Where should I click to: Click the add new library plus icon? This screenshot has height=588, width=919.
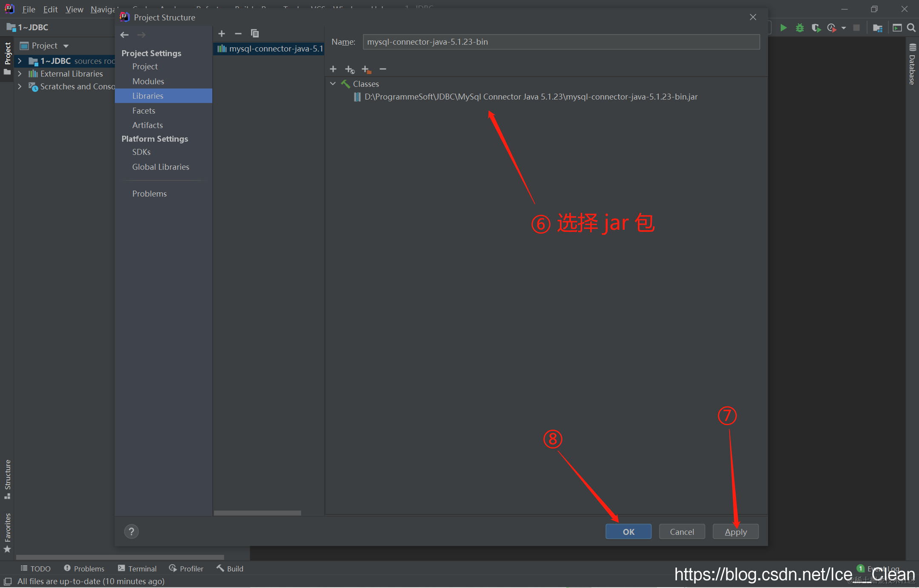[x=222, y=34]
